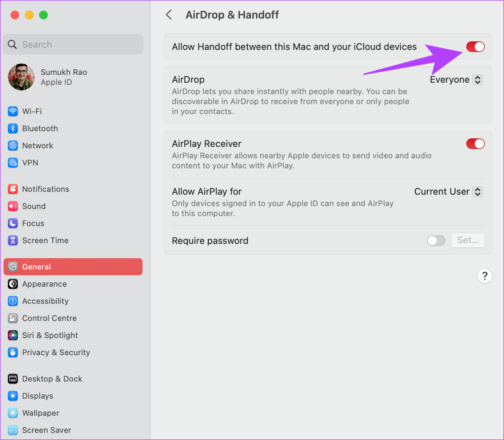
Task: Click the search magnifier icon
Action: (12, 44)
